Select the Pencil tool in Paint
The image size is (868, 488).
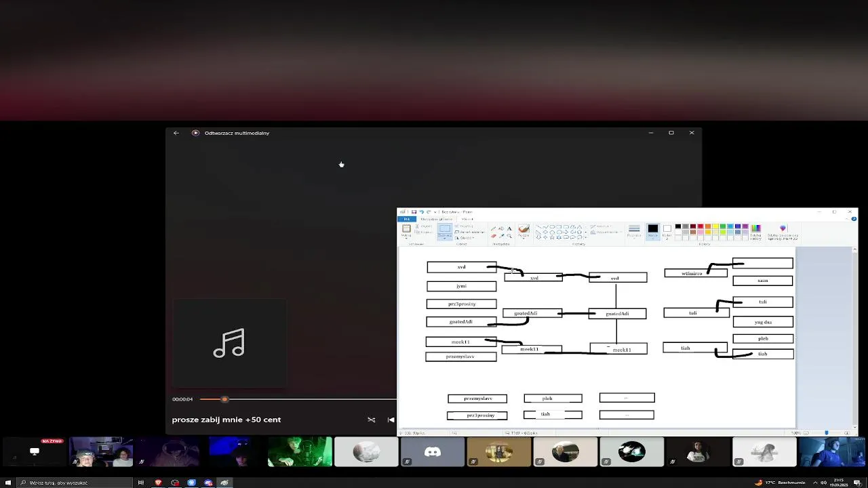click(x=494, y=228)
